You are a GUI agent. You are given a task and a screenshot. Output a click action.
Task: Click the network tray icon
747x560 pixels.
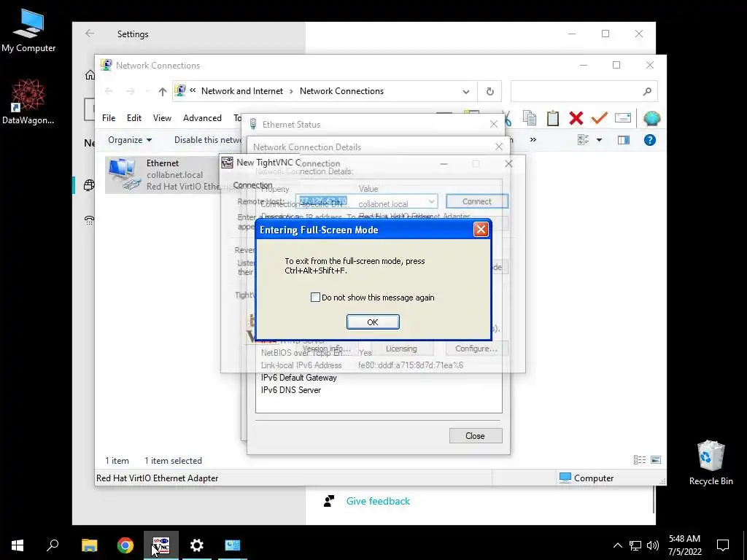[635, 545]
